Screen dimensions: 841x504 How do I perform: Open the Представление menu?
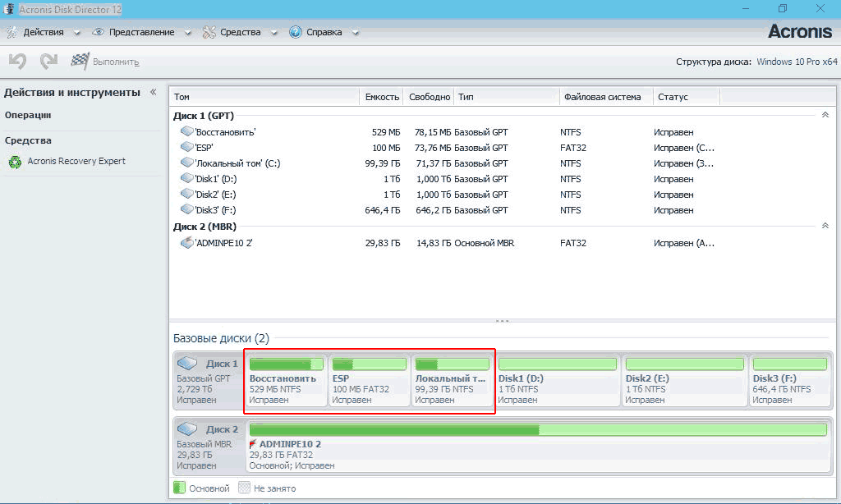[141, 32]
